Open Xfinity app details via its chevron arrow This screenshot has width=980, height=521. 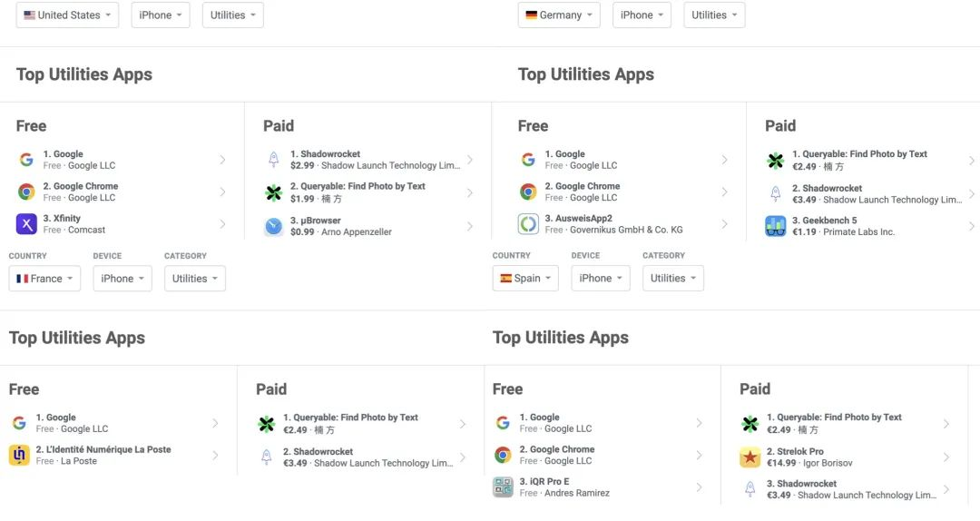(x=222, y=224)
